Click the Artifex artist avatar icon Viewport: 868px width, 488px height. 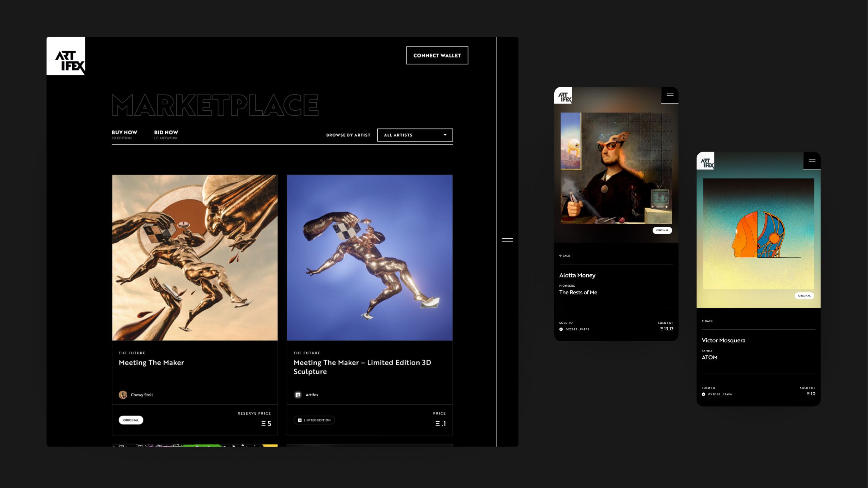[298, 395]
